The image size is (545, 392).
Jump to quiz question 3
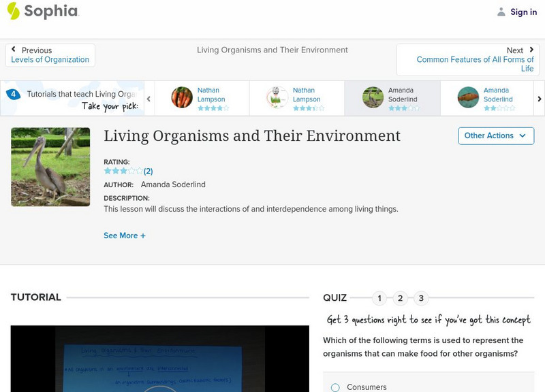coord(422,298)
